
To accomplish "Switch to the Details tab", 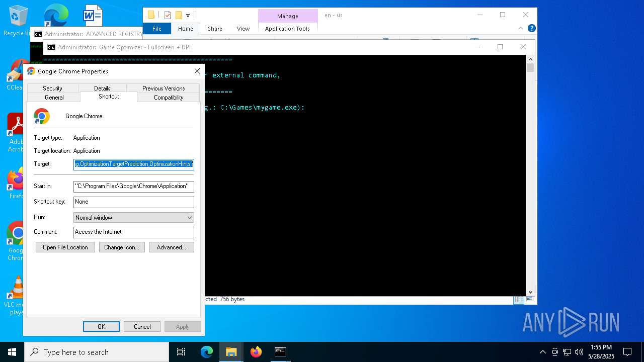I will [x=102, y=88].
